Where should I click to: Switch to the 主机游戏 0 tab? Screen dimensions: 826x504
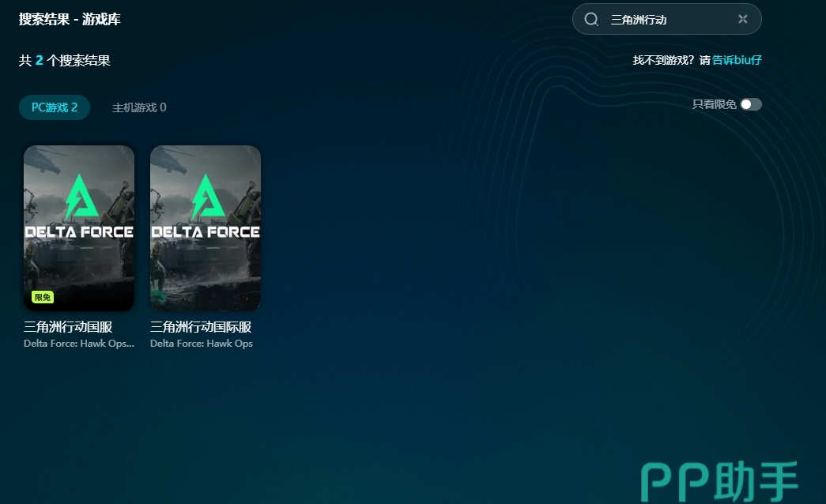pyautogui.click(x=139, y=107)
